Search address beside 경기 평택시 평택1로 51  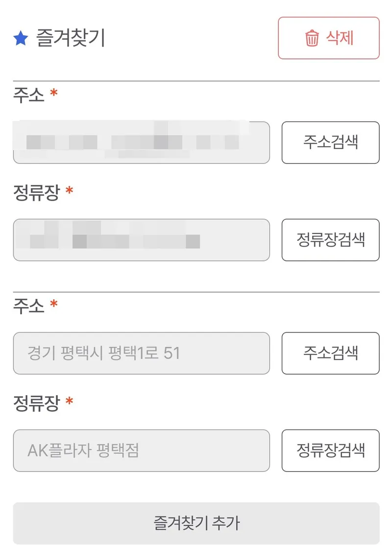[x=330, y=353]
